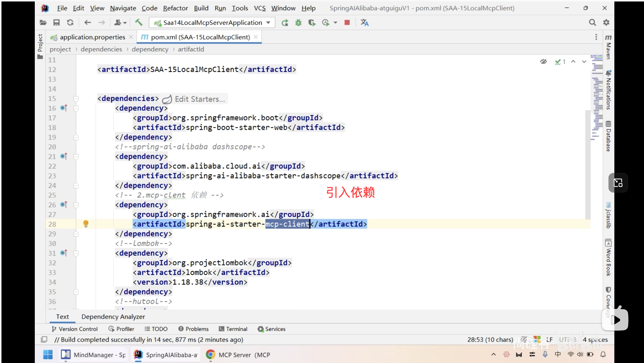
Task: Toggle tool window bars via bottom-left square
Action: 44,339
